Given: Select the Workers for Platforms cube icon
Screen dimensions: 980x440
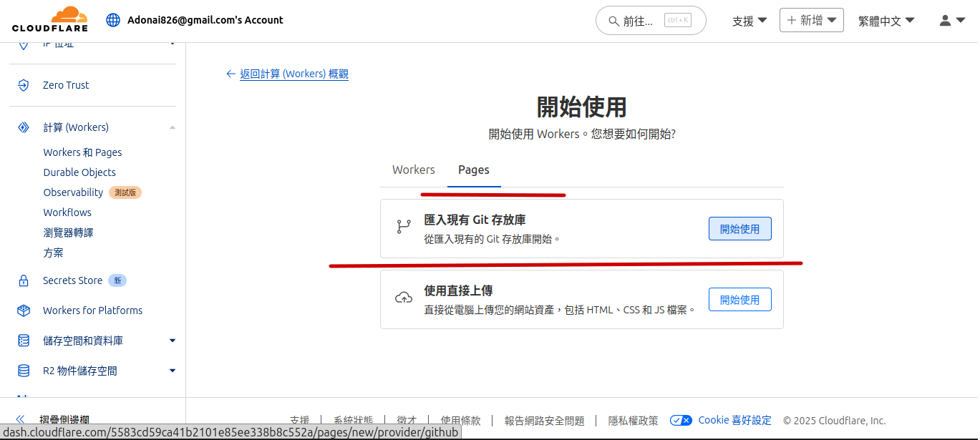Looking at the screenshot, I should pos(24,310).
